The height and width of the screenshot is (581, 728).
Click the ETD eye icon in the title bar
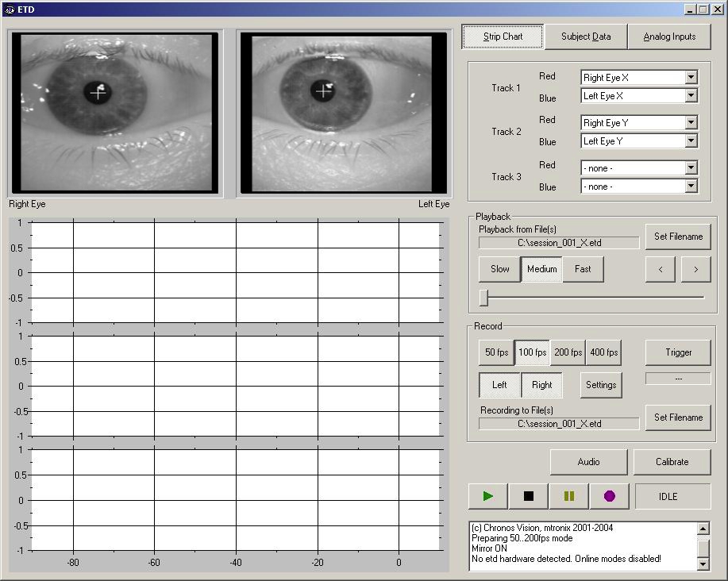[10, 9]
